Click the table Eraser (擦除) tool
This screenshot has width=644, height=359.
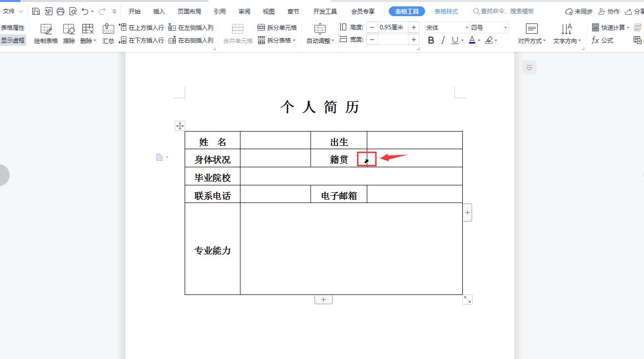(69, 34)
